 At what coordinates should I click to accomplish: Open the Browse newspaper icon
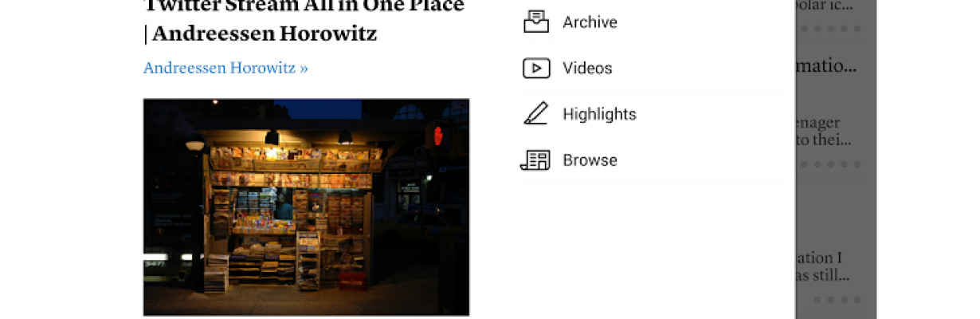click(x=536, y=160)
